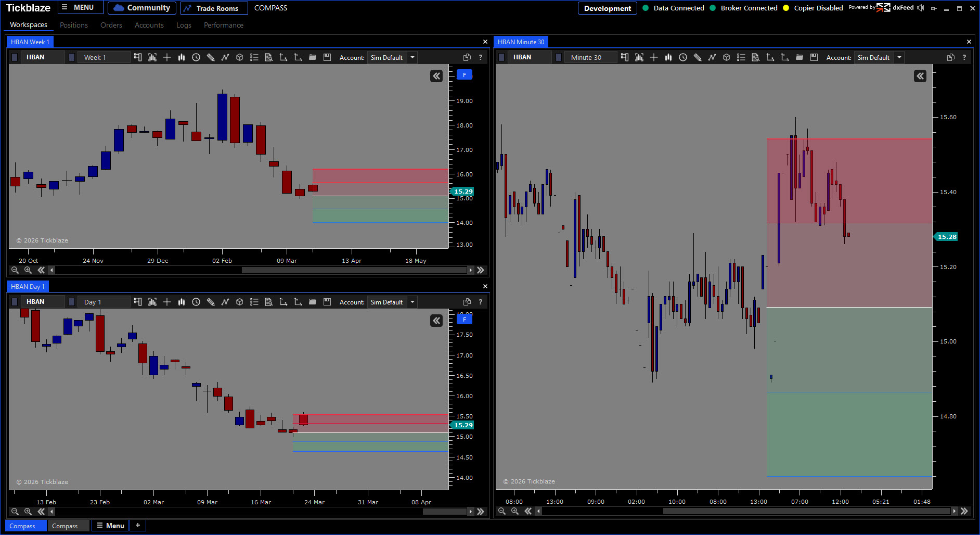Click the 3D cube icon in Week 1 toolbar

[x=240, y=57]
